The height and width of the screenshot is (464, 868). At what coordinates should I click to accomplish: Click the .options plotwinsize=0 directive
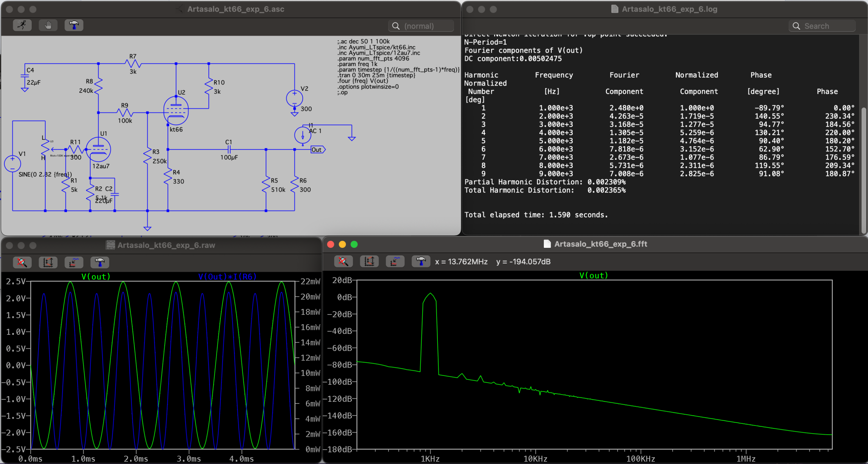tap(368, 87)
